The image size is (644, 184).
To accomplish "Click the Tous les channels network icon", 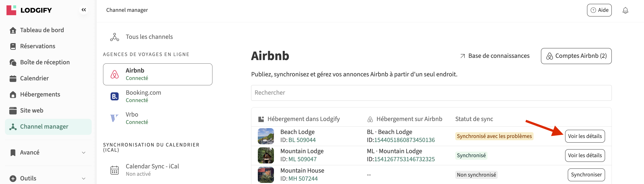I will coord(114,37).
